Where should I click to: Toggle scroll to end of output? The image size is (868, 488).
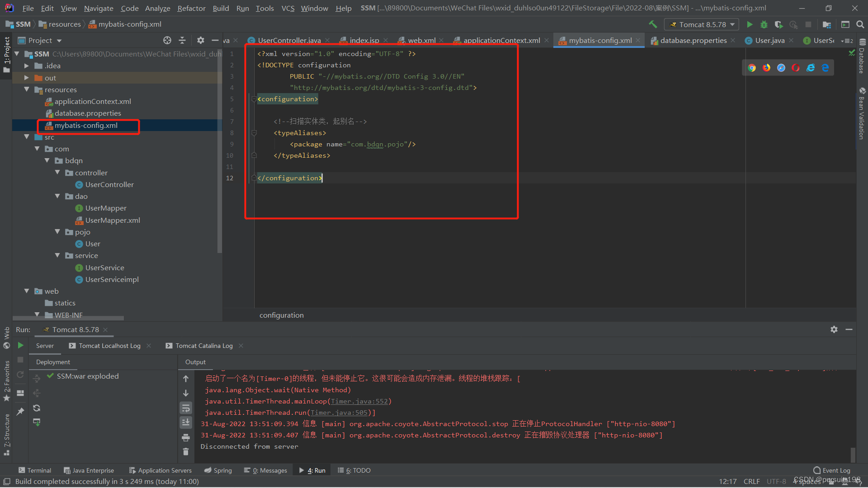[186, 422]
